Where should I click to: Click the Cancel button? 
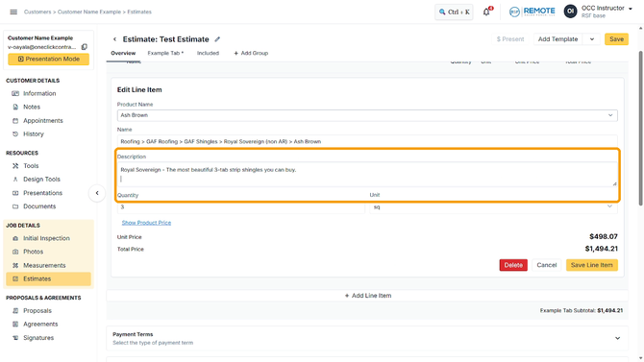coord(546,265)
